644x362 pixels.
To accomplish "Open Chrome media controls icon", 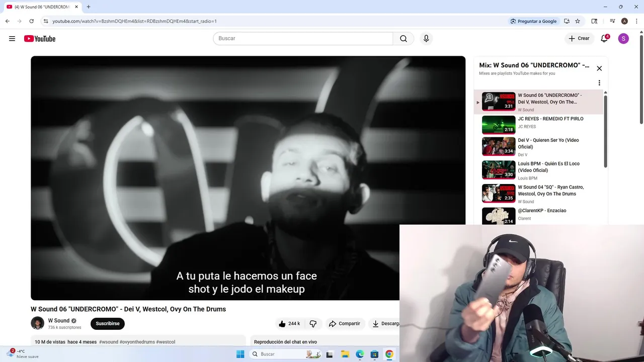I will click(x=612, y=21).
